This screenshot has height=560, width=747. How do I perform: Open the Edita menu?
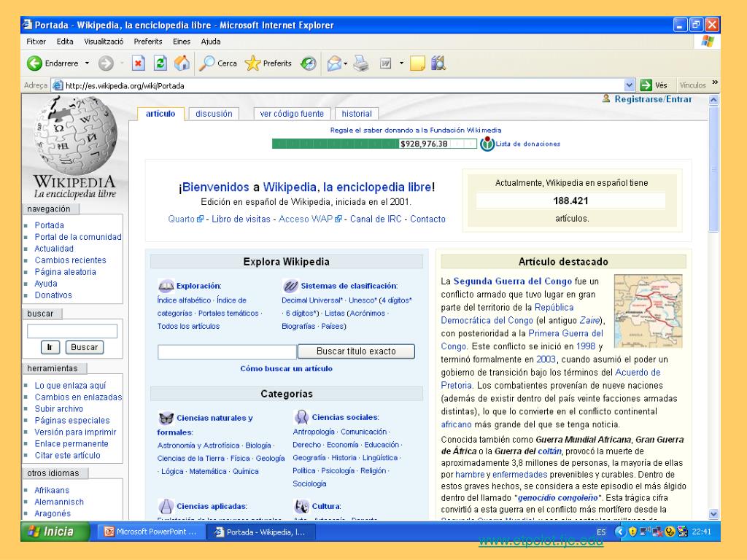coord(65,42)
